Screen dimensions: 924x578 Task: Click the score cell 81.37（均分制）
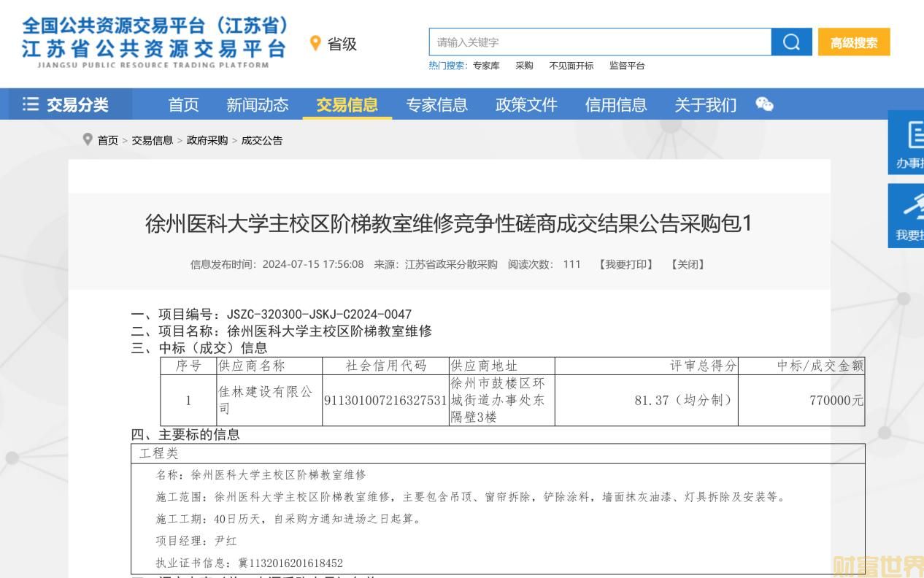[x=647, y=400]
